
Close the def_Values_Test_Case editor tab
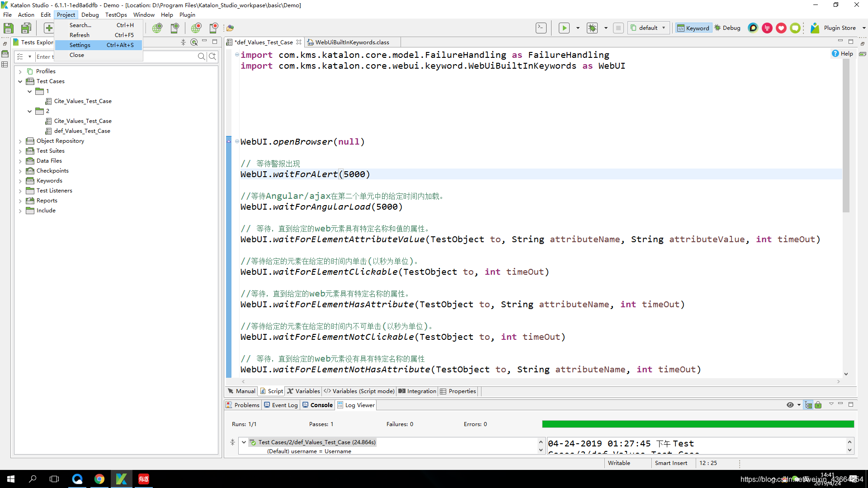298,42
